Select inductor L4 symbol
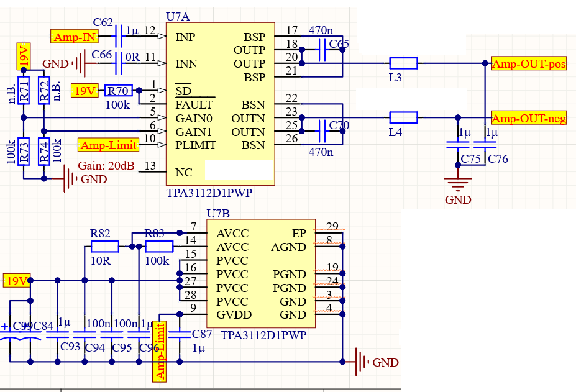This screenshot has width=576, height=392. (403, 117)
